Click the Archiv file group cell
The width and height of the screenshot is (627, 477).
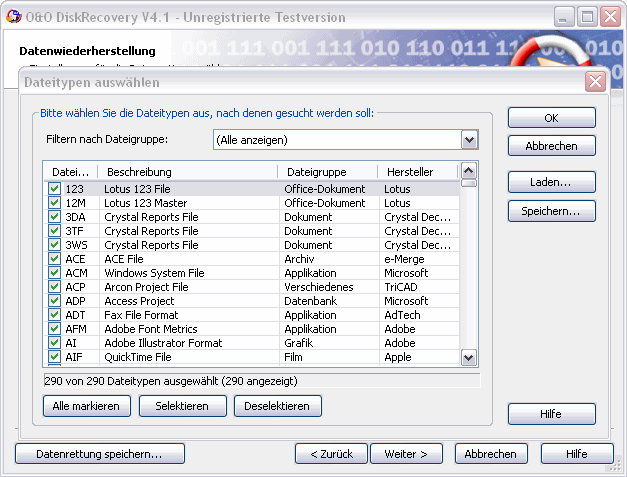coord(299,259)
